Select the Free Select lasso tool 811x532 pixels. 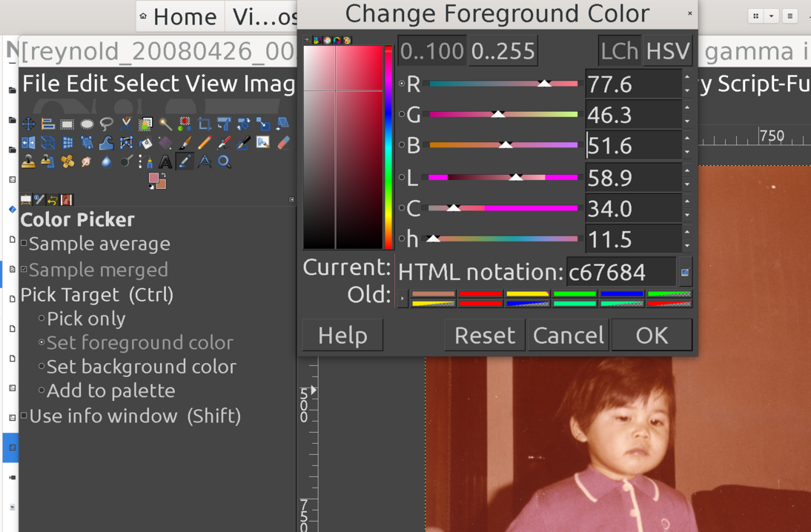pyautogui.click(x=107, y=124)
